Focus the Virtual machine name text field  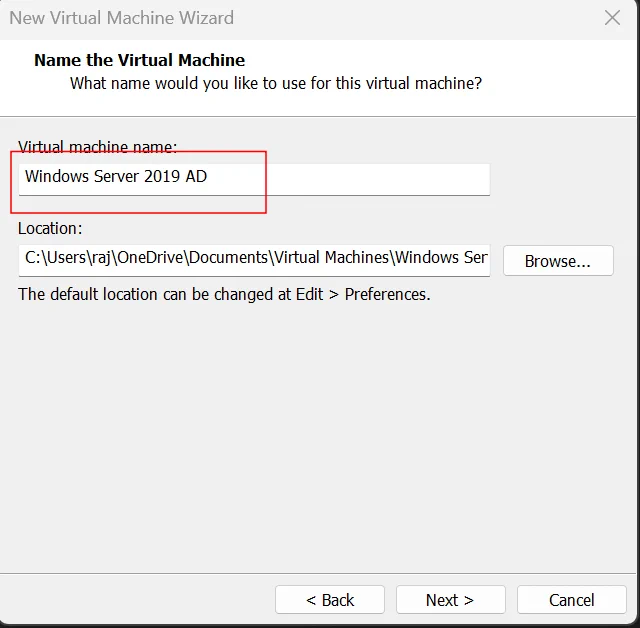pos(254,180)
